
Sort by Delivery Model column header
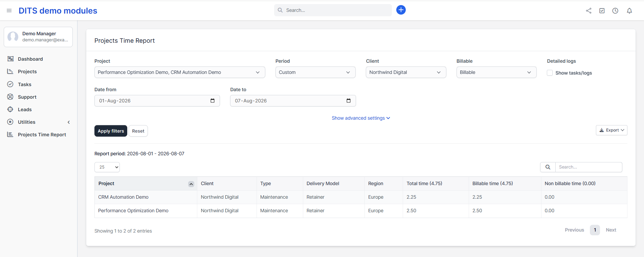[334, 183]
